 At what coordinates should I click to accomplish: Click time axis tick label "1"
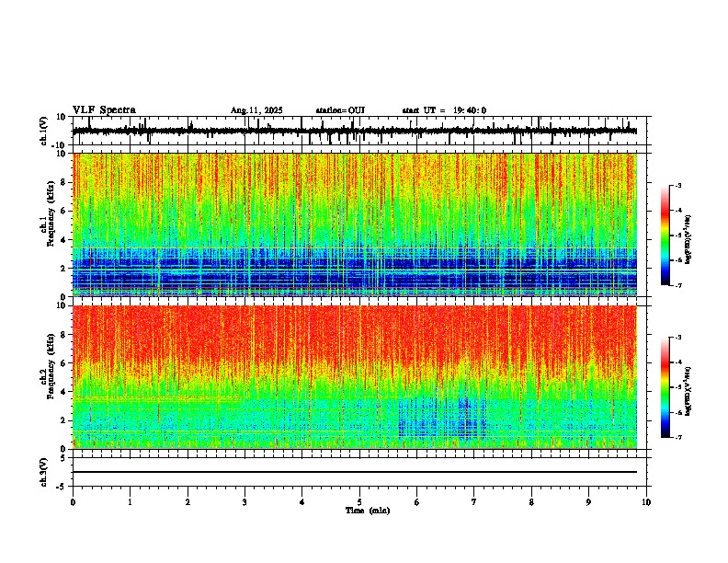pos(130,502)
